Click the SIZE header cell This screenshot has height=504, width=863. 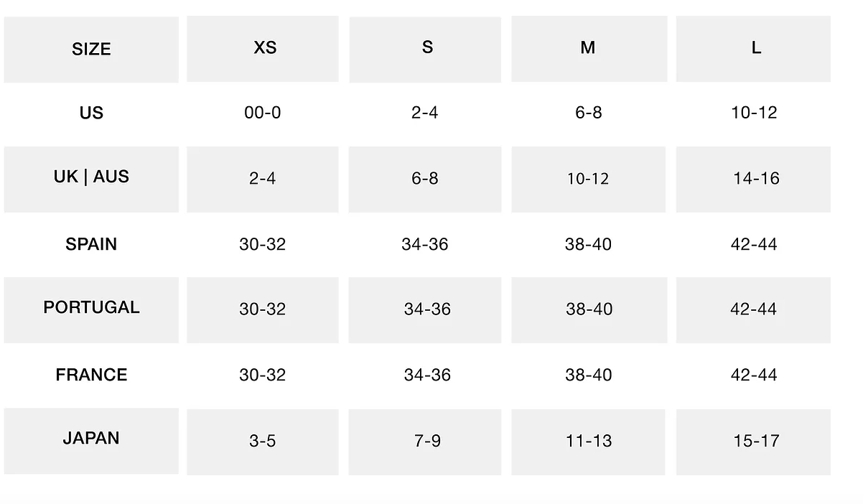(91, 50)
